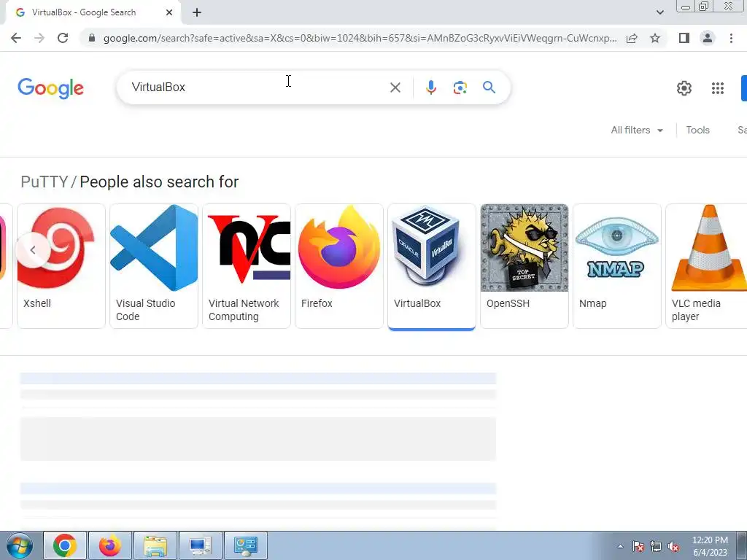Image resolution: width=747 pixels, height=560 pixels.
Task: Close the VirtualBox Google Search tab
Action: [x=169, y=12]
